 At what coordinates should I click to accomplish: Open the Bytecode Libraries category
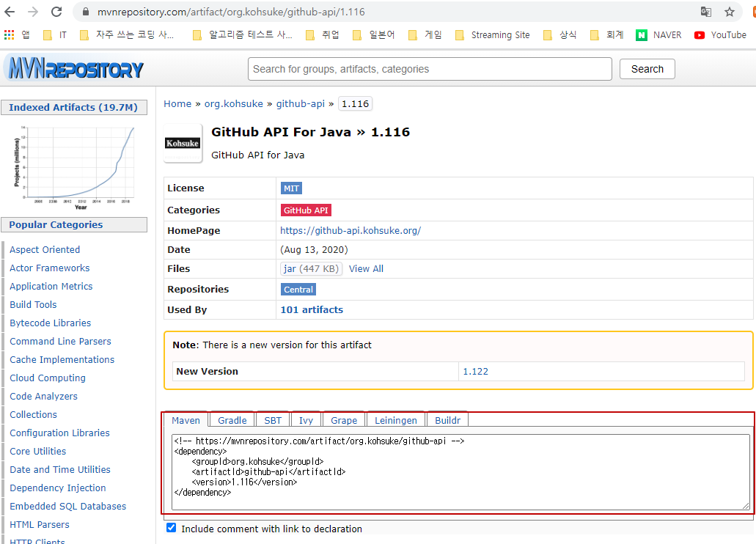(x=50, y=323)
